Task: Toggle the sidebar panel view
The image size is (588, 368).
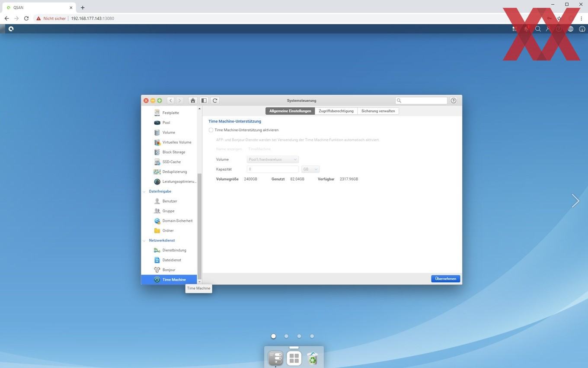Action: pos(204,100)
